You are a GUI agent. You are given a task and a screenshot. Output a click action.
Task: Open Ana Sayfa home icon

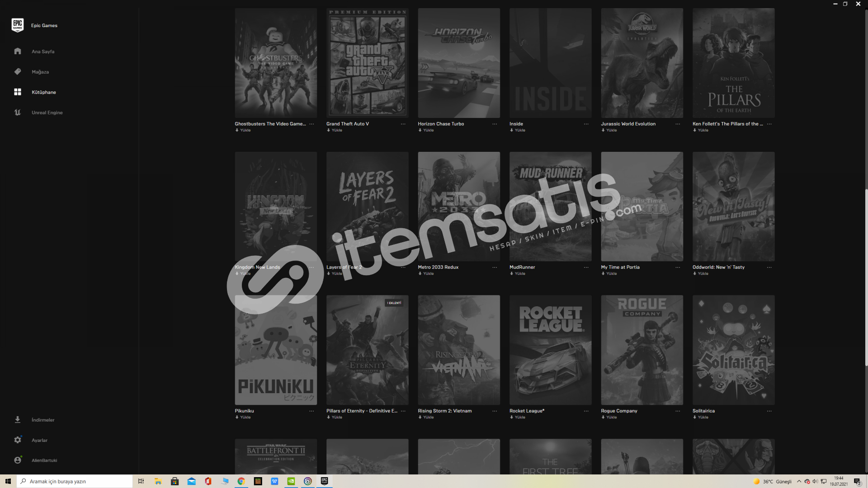pos(18,51)
